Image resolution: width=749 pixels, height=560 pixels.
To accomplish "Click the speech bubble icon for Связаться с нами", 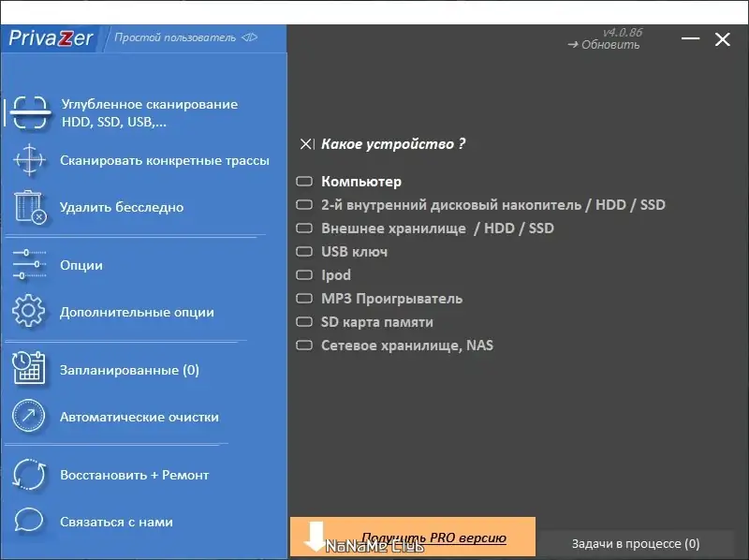I will 29,520.
